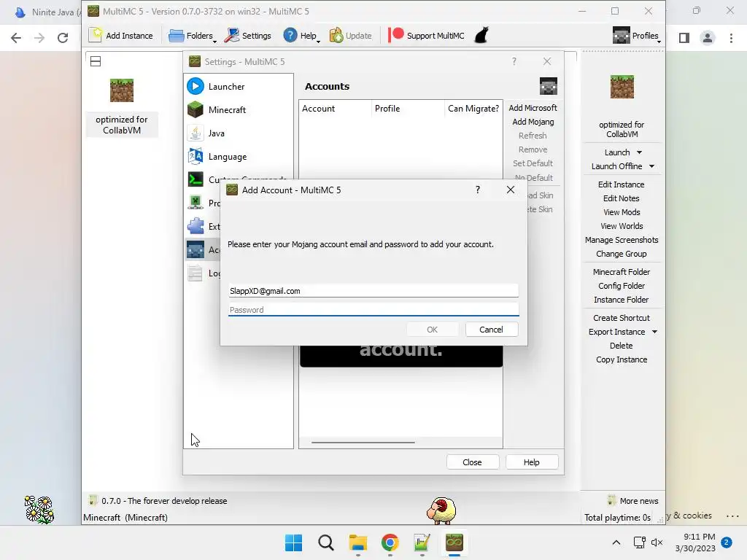This screenshot has width=747, height=560.
Task: Collapse the instance group toggle icon
Action: (96, 61)
